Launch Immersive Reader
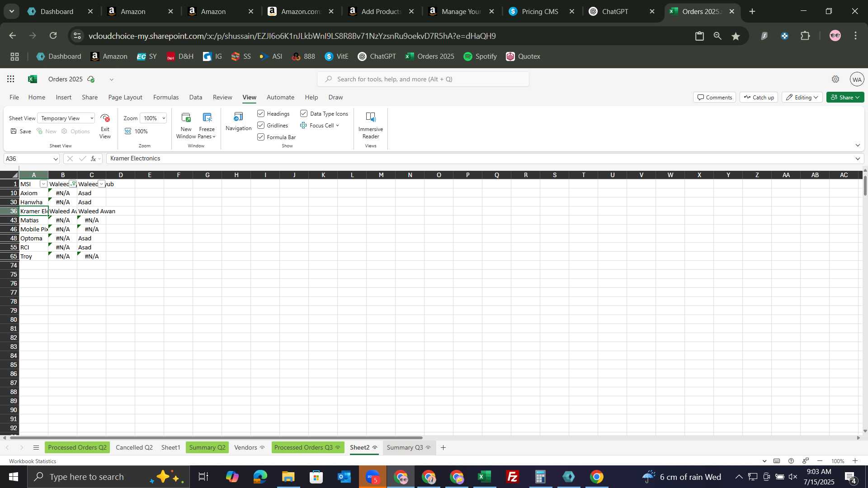Image resolution: width=868 pixels, height=488 pixels. (371, 126)
